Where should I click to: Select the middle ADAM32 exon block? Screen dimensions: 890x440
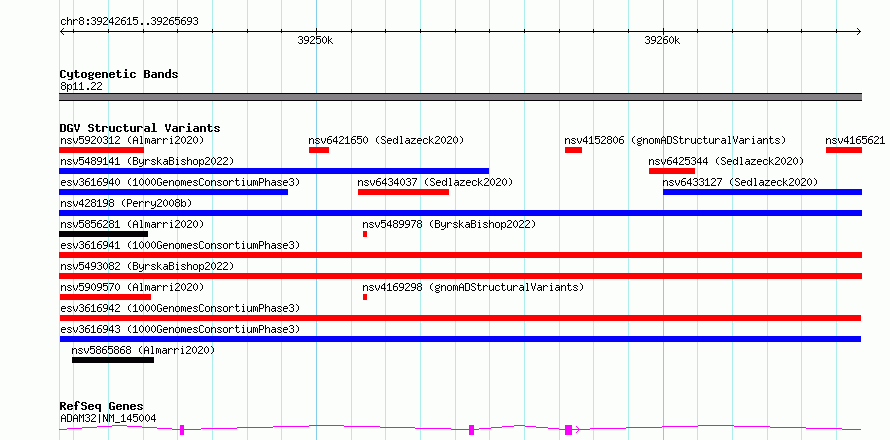pos(472,430)
